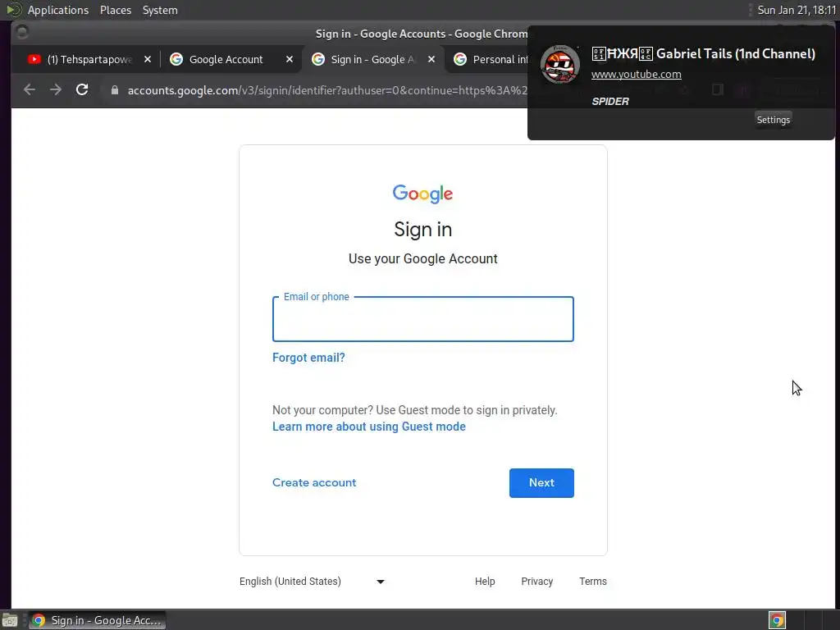Click the Google Account tab's Google favicon
840x630 pixels.
tap(176, 59)
